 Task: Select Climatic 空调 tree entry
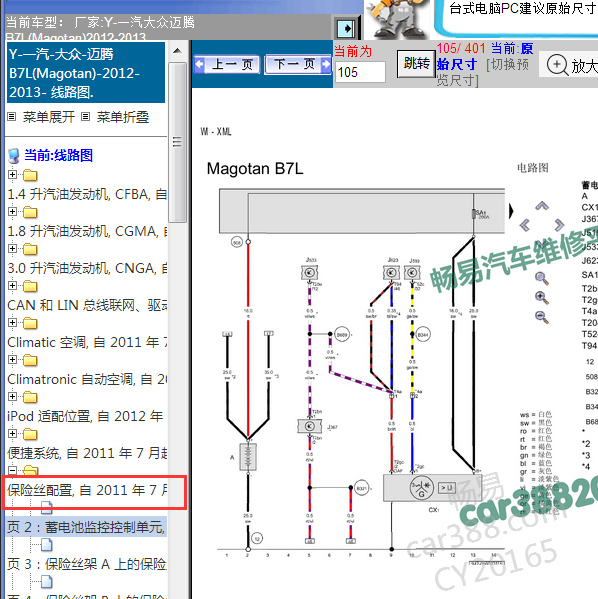pos(87,342)
